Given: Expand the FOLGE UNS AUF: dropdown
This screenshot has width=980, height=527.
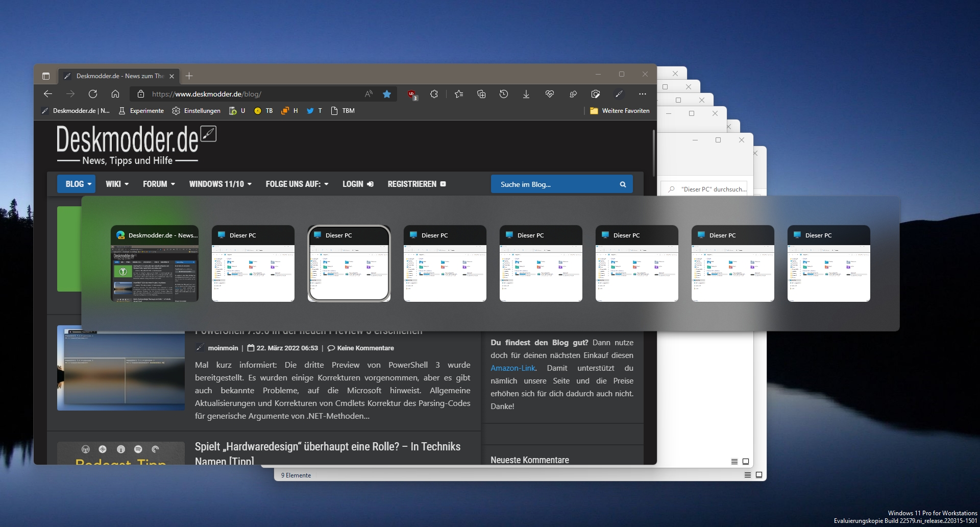Looking at the screenshot, I should (297, 184).
